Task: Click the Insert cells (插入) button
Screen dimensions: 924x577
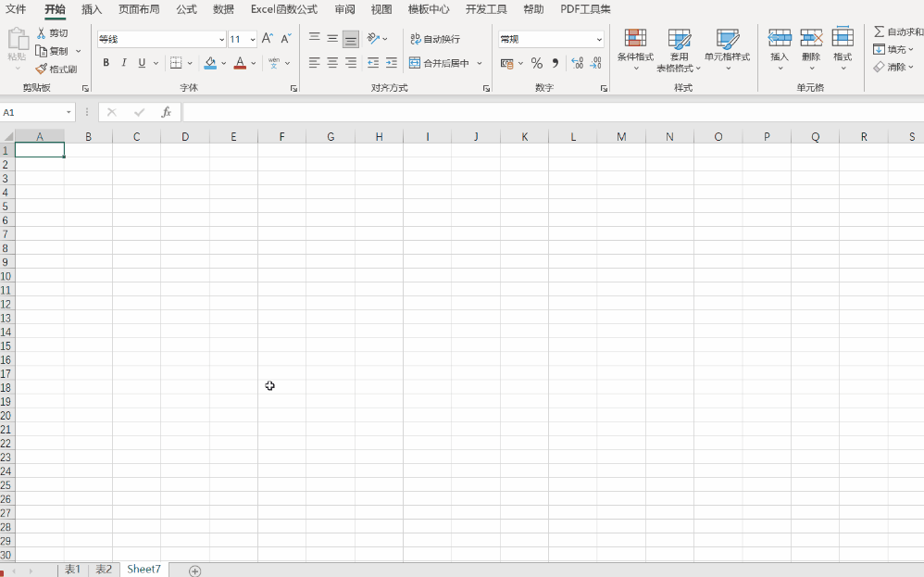Action: pos(779,49)
